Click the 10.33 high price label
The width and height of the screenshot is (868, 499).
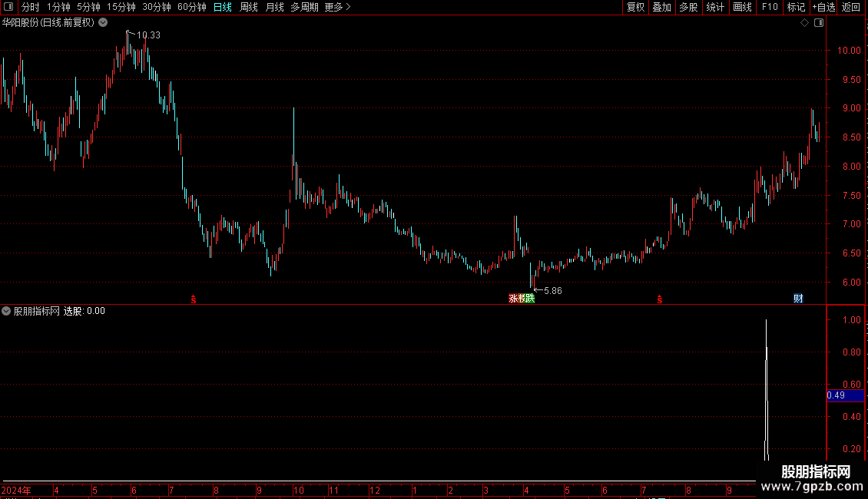(148, 35)
